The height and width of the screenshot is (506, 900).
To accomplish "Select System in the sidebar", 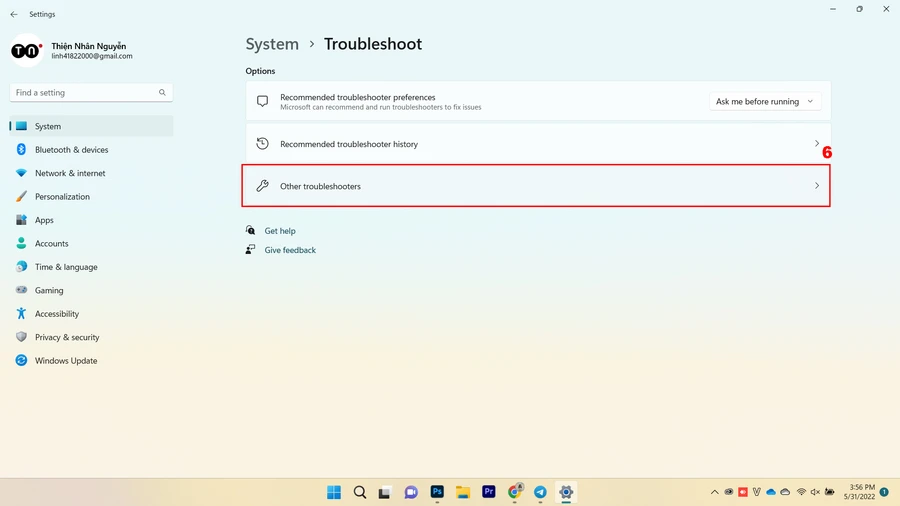I will point(91,126).
